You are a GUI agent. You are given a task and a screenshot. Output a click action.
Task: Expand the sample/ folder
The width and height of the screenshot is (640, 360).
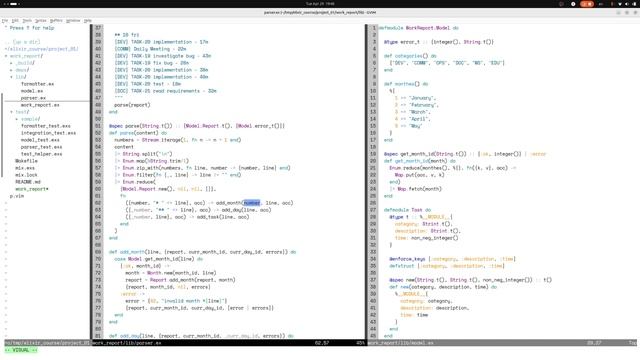tap(17, 119)
